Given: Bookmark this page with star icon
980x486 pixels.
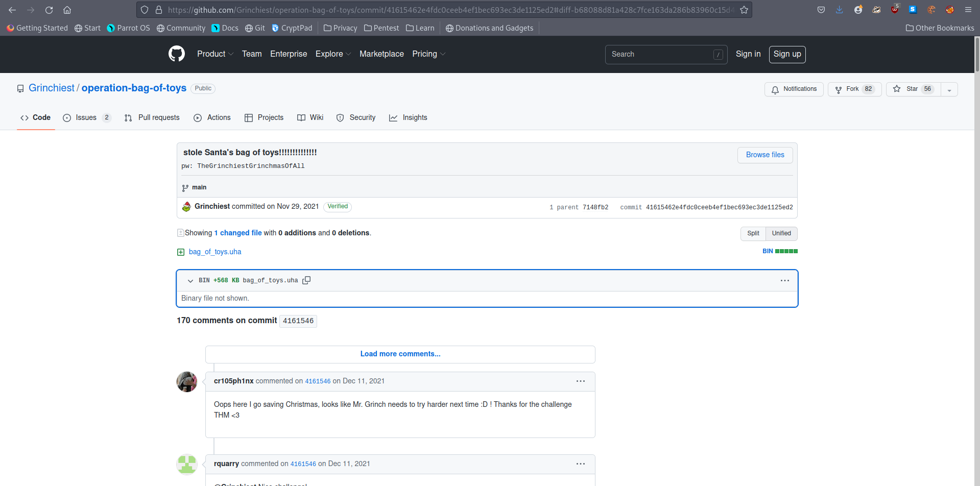Looking at the screenshot, I should coord(744,10).
